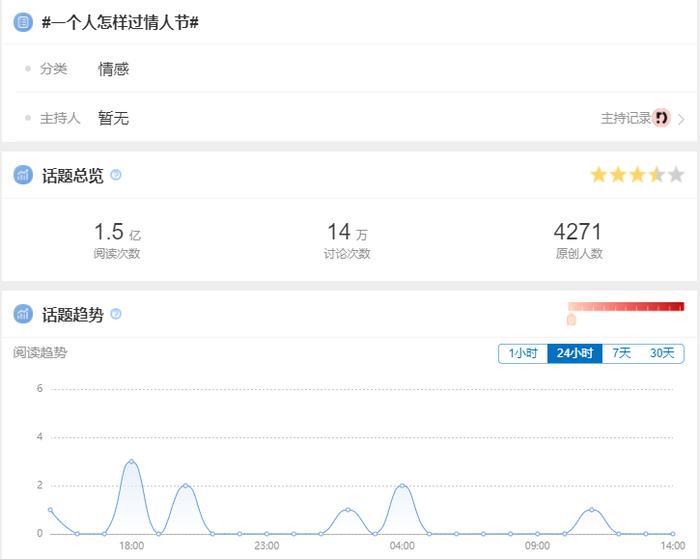Click the 14 万 discussion count
The image size is (700, 559).
pos(347,232)
